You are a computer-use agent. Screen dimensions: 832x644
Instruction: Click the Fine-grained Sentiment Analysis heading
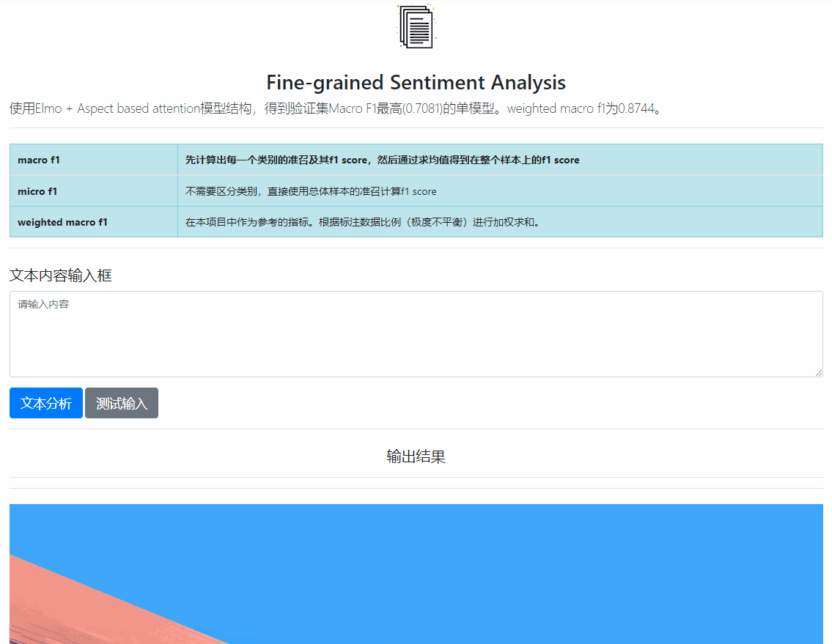[x=416, y=82]
